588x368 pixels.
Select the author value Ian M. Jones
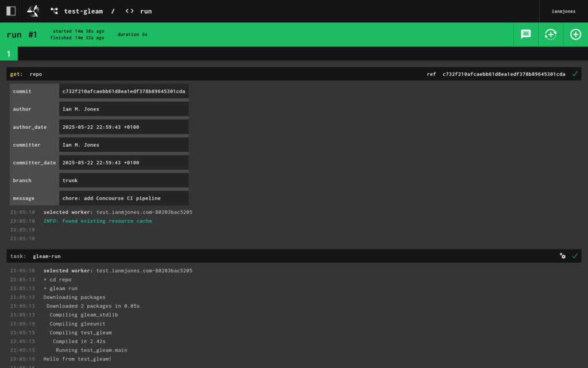pos(124,109)
